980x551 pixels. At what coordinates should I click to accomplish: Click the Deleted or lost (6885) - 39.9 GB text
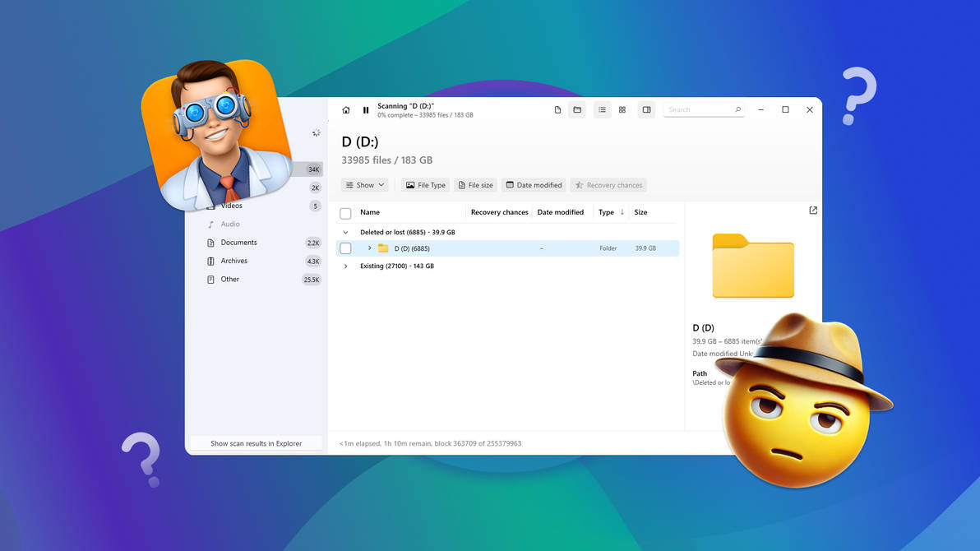click(408, 232)
